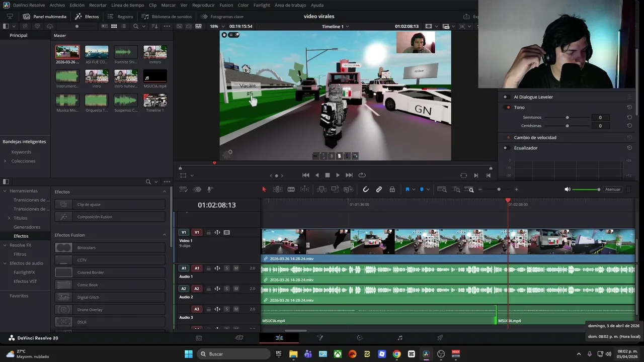Toggle the Panel multimedia button
Viewport: 644px width, 362px height.
(44, 17)
